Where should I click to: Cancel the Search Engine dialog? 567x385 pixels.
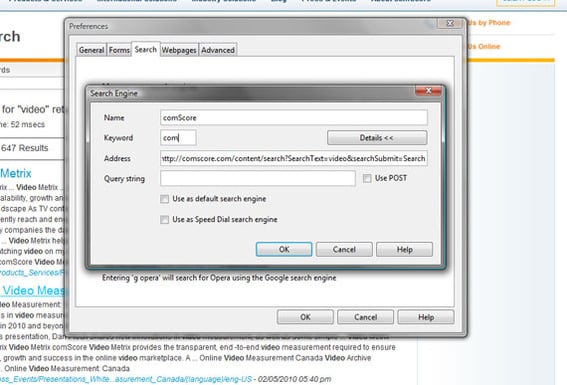coord(344,249)
